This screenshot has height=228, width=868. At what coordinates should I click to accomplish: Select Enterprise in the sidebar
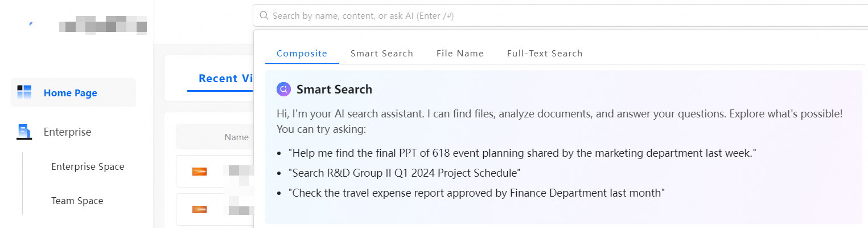(x=67, y=132)
